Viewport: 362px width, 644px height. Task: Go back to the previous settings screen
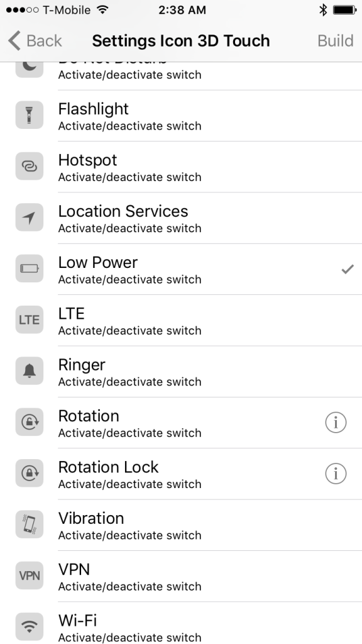[x=35, y=40]
